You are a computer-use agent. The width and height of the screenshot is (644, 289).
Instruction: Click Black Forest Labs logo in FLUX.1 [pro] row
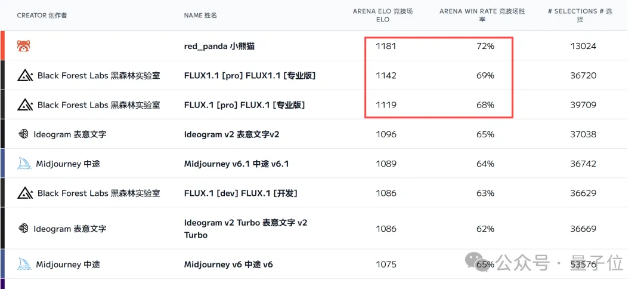pyautogui.click(x=25, y=105)
